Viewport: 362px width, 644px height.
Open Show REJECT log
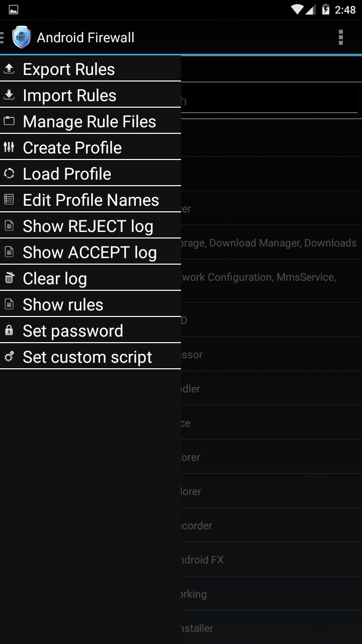(x=88, y=226)
